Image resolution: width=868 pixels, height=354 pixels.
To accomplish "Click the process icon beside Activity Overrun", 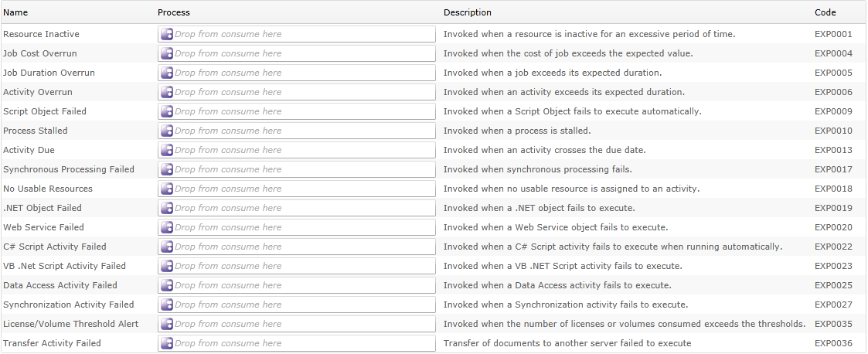I will 166,92.
